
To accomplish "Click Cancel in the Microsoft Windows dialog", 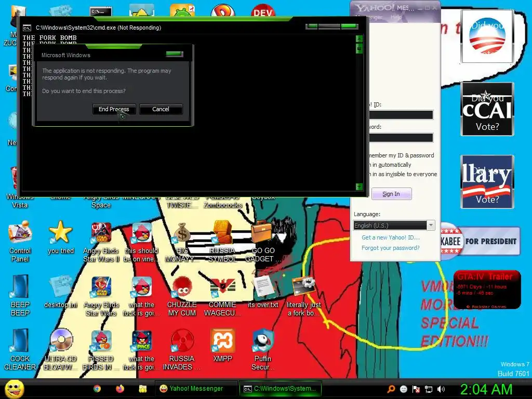I will click(x=161, y=109).
